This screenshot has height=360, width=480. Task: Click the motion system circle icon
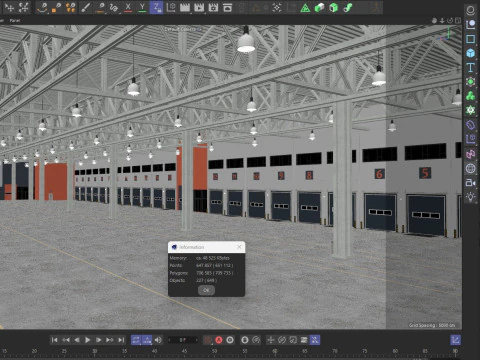tap(256, 340)
